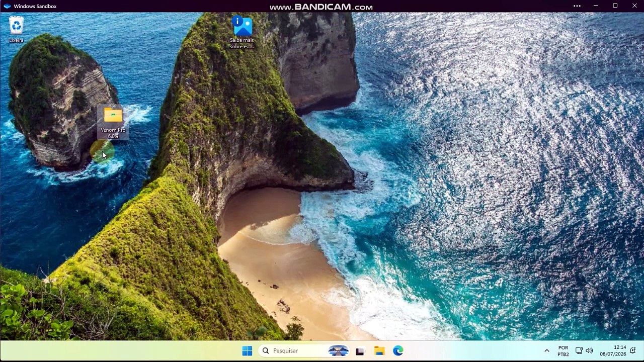Open the notification center bell
This screenshot has height=362, width=644.
[633, 351]
